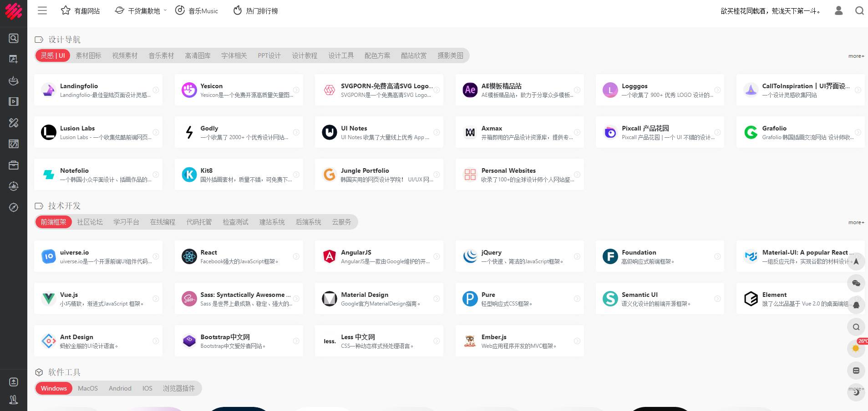Select the 素材图标 tab
This screenshot has width=868, height=411.
tap(88, 55)
